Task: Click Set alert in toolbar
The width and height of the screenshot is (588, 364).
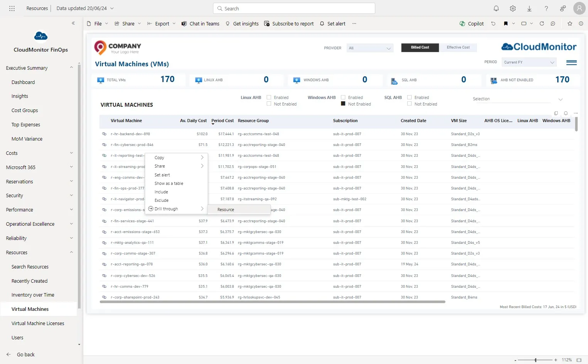Action: click(x=333, y=23)
